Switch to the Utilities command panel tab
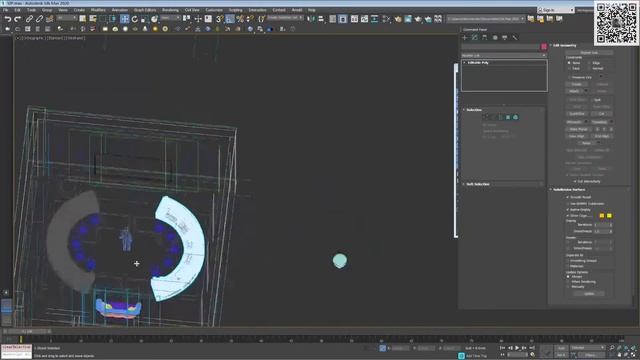 515,38
